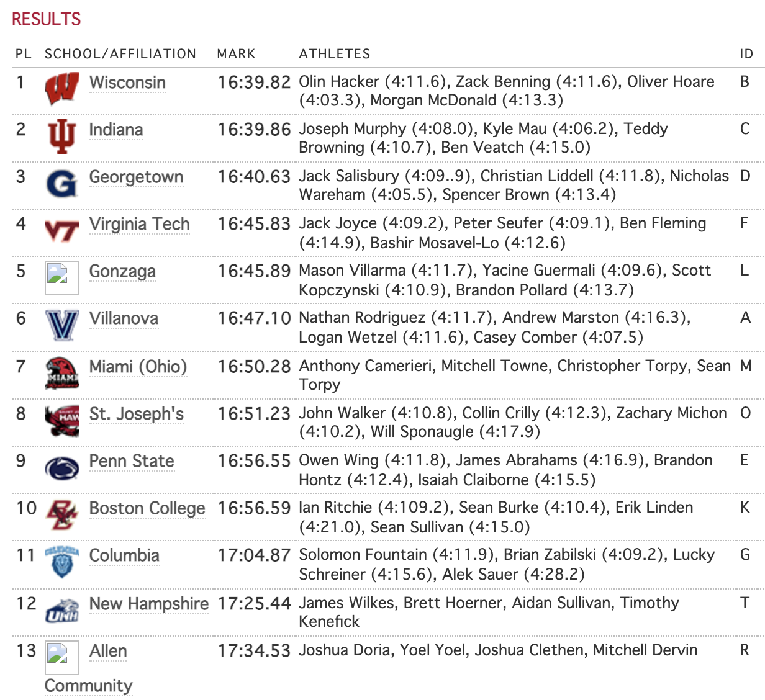The height and width of the screenshot is (700, 765).
Task: Click the Miami (Ohio) logo
Action: coord(62,373)
